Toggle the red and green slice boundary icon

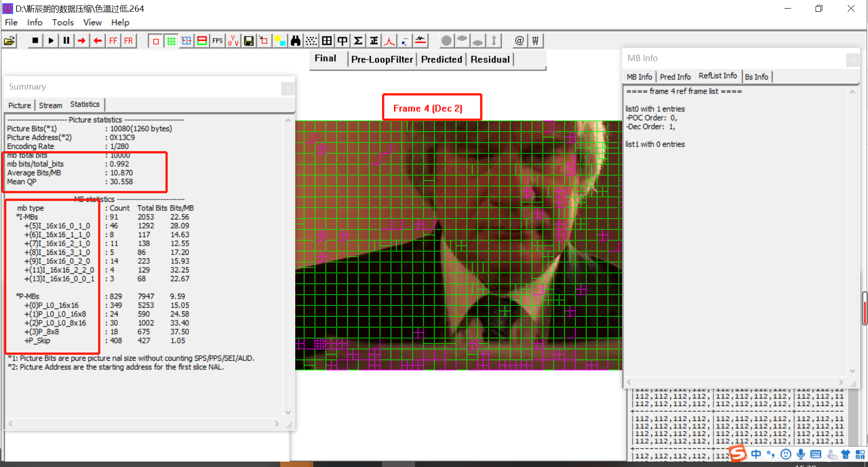(x=202, y=41)
